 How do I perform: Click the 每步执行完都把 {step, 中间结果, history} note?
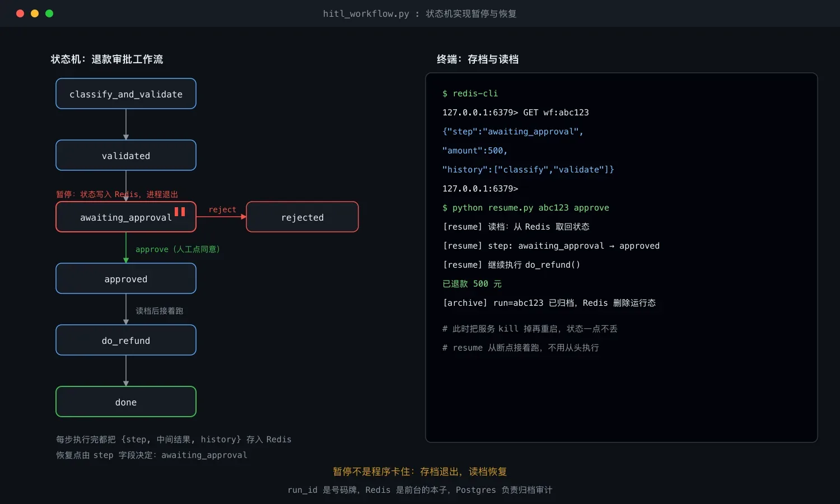[174, 440]
